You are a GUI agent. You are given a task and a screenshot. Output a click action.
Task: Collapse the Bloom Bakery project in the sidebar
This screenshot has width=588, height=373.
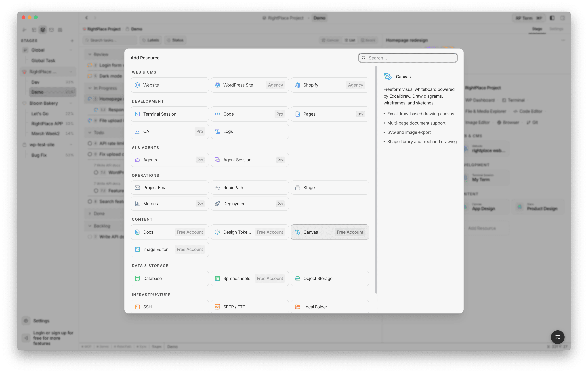coord(71,103)
